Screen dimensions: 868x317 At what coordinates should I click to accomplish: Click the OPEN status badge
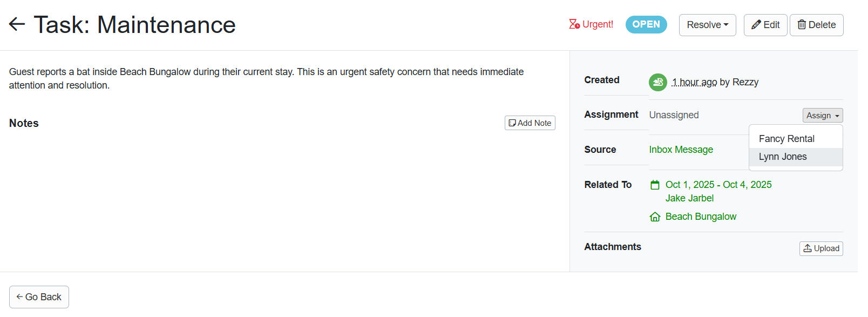[x=646, y=24]
